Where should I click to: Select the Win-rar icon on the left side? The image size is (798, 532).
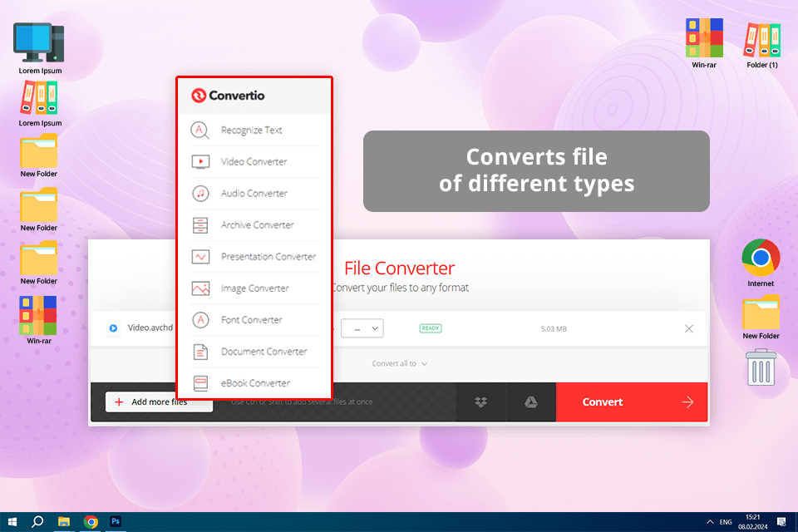click(39, 320)
